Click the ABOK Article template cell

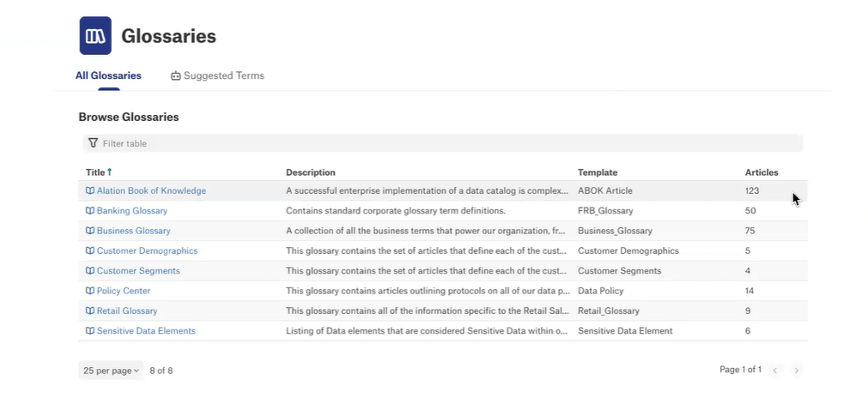coord(605,190)
